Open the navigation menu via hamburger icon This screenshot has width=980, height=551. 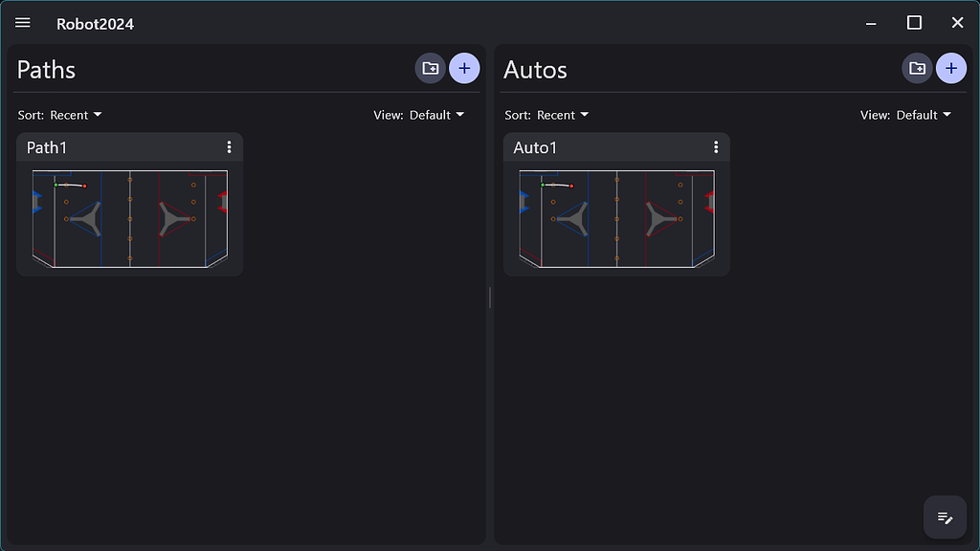pos(22,23)
